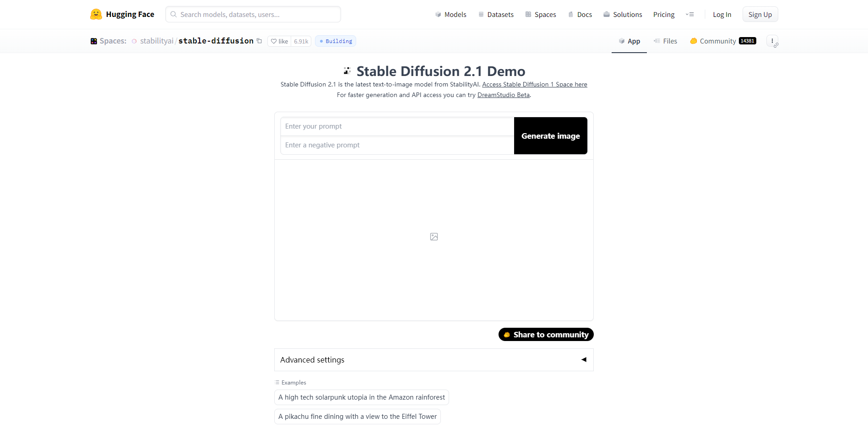The width and height of the screenshot is (868, 428).
Task: Copy the space name with the copy icon
Action: (259, 41)
